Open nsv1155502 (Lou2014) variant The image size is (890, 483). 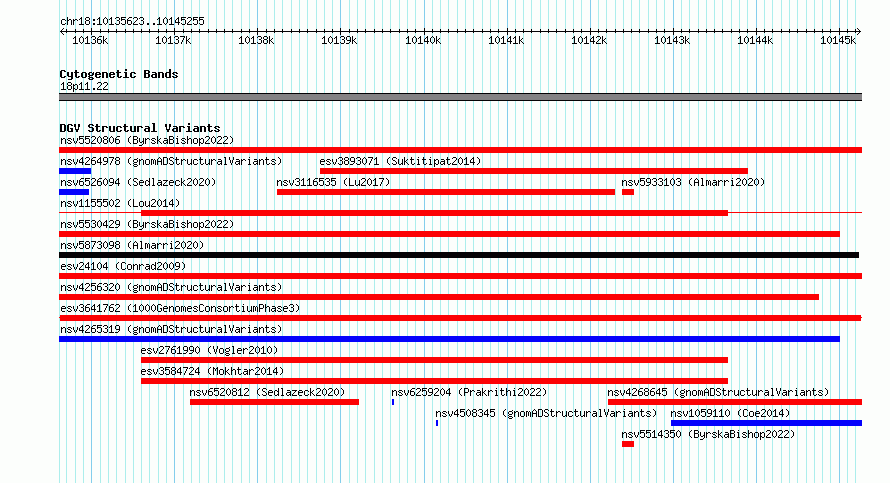click(120, 203)
